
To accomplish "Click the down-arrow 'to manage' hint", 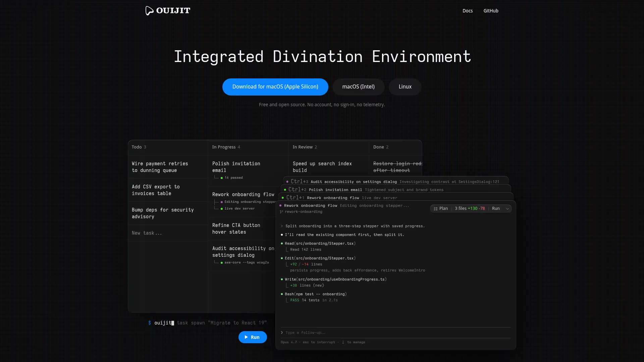I will [x=353, y=342].
